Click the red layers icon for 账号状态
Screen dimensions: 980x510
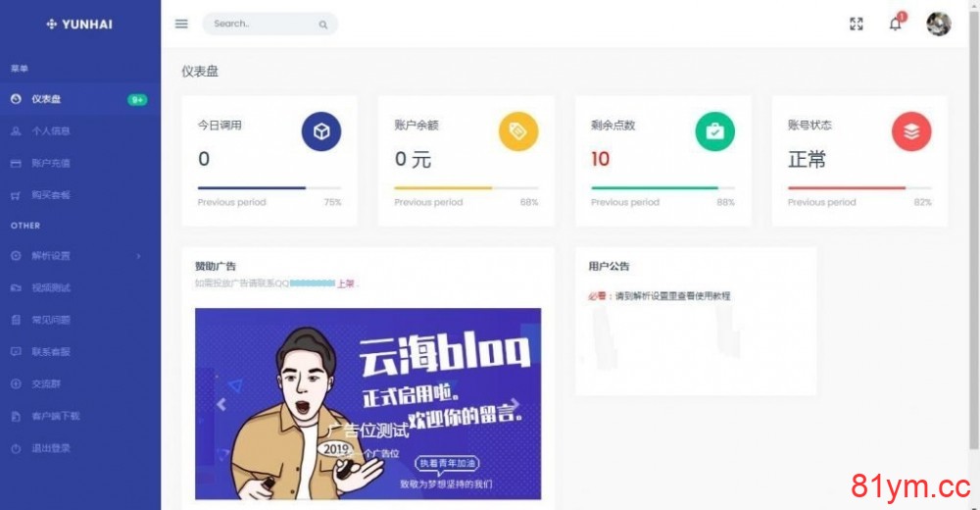click(x=911, y=131)
